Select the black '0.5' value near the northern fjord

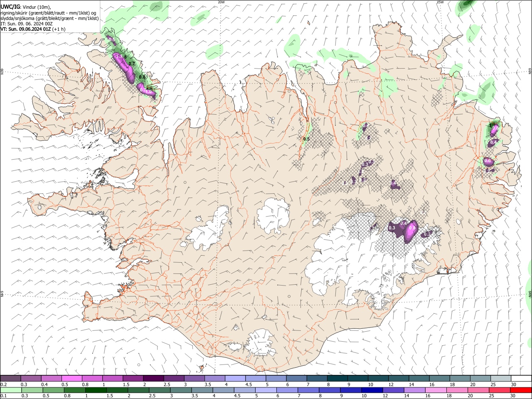[x=306, y=139]
